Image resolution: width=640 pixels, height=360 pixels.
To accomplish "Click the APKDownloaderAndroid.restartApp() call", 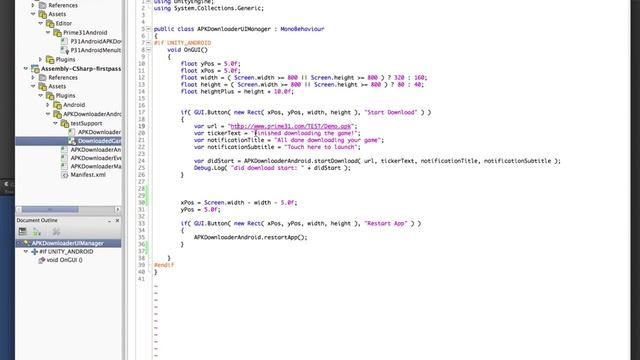I will click(250, 237).
